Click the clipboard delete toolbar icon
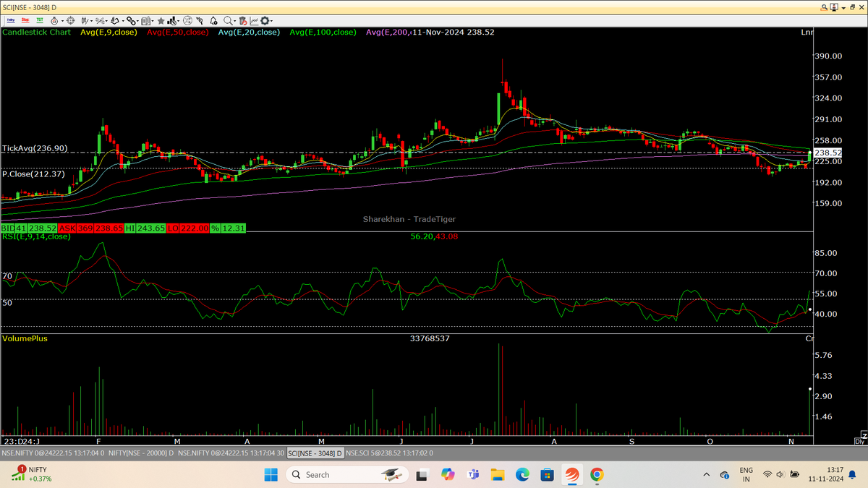The height and width of the screenshot is (488, 868). (243, 21)
